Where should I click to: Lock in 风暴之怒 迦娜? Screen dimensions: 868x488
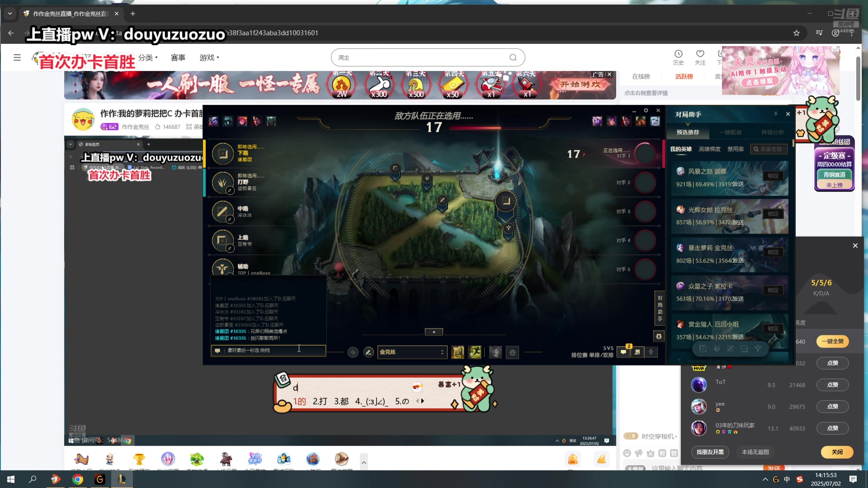(773, 176)
